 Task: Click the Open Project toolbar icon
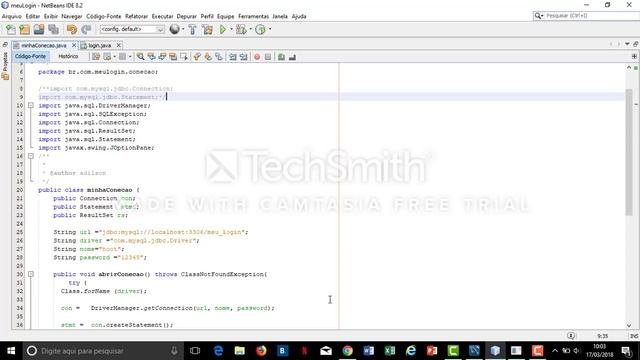point(39,29)
